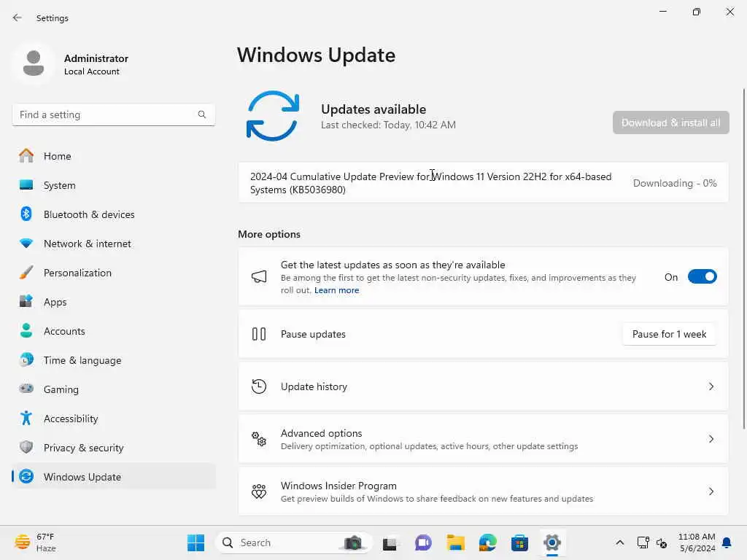
Task: Click the network display tray icon
Action: pyautogui.click(x=643, y=542)
